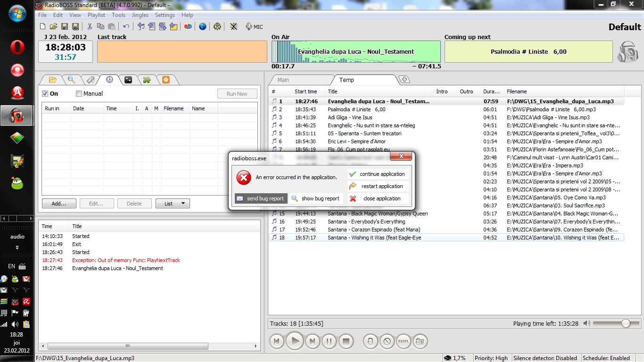Open the Help menu

pos(187,15)
